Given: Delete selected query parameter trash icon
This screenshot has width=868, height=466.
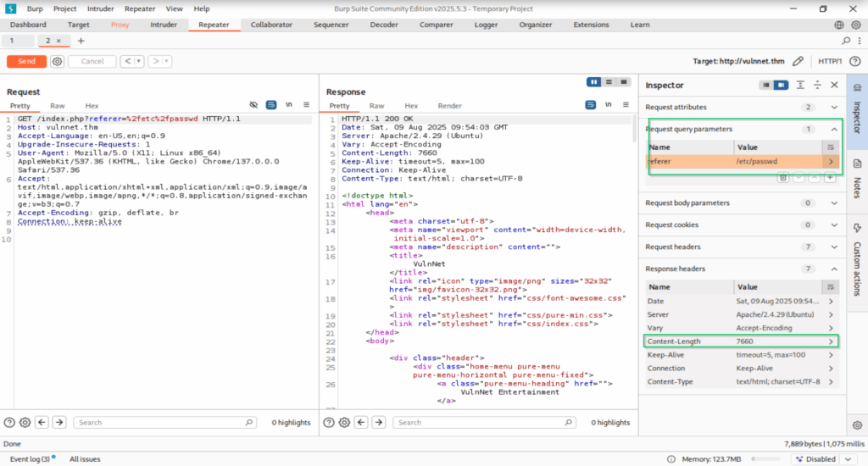Looking at the screenshot, I should tap(782, 178).
